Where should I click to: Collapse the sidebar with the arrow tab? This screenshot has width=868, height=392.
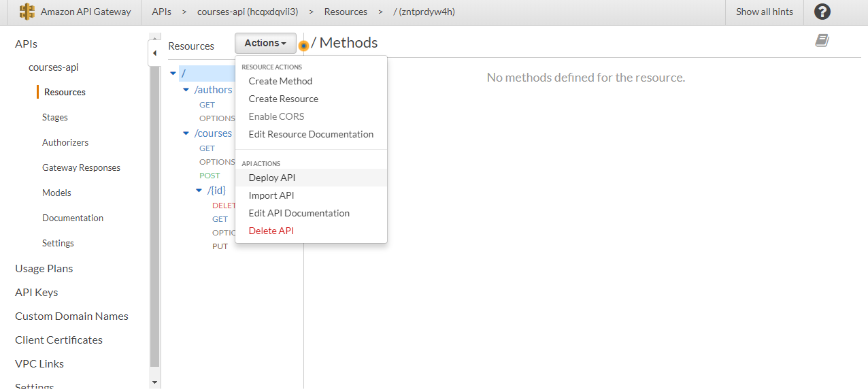154,53
